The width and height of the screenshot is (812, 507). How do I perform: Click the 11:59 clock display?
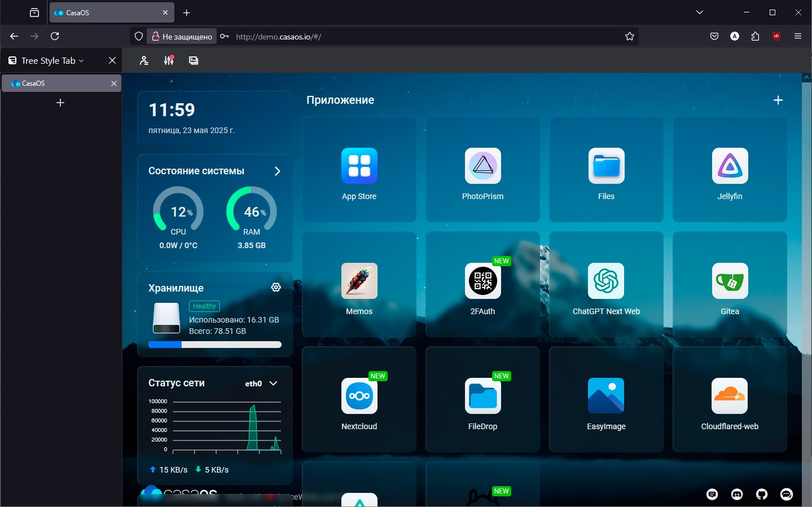(172, 110)
